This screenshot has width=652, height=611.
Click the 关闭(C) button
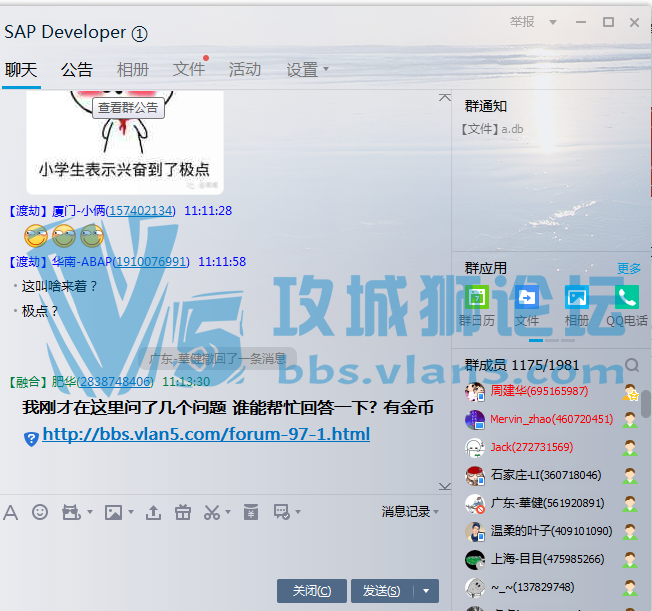point(312,591)
